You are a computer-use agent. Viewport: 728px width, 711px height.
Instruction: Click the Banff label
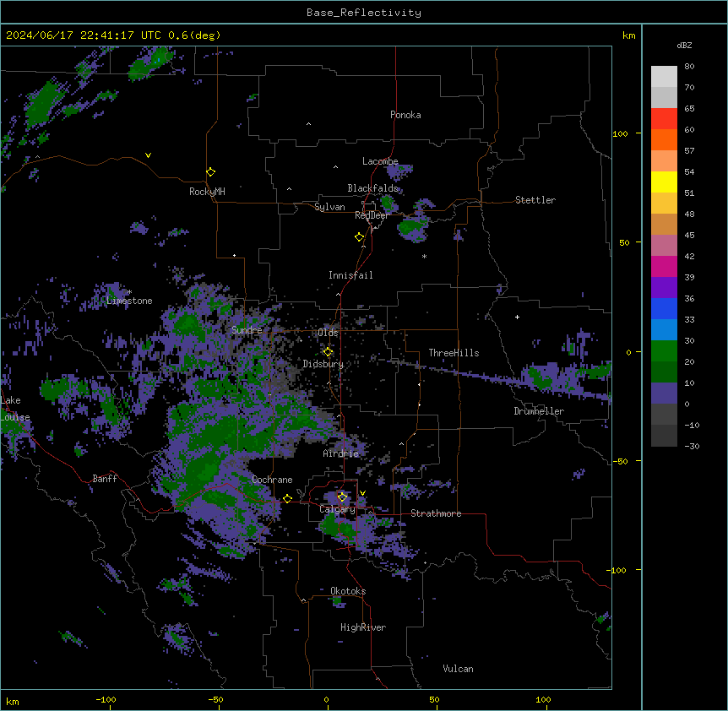click(105, 479)
